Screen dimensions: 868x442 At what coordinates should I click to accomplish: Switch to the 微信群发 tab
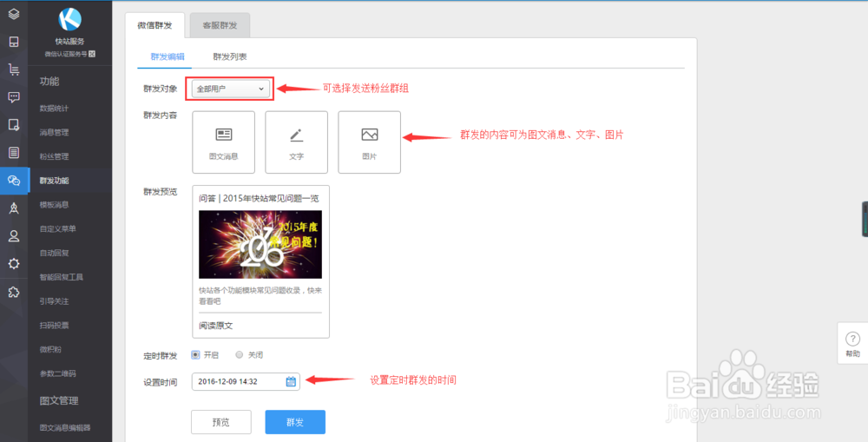coord(155,25)
